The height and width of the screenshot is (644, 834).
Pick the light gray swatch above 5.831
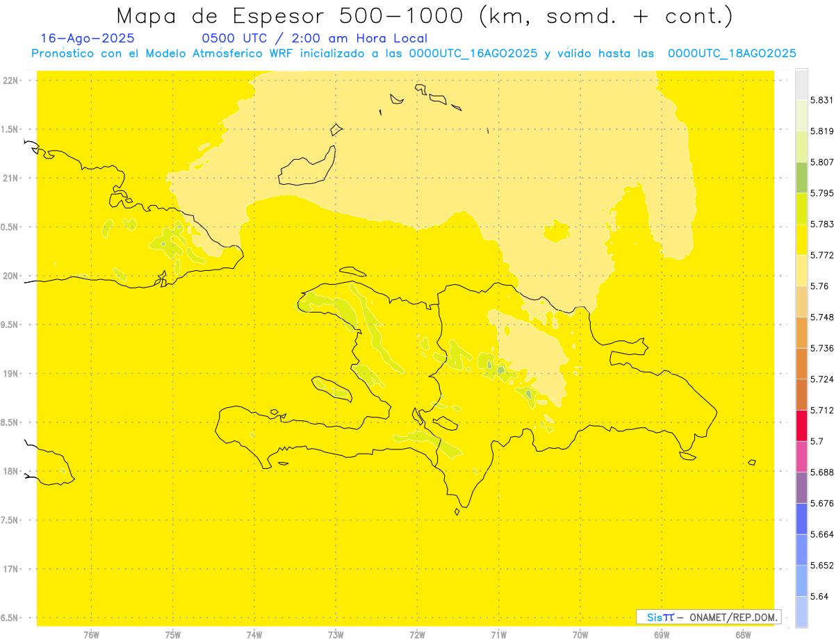point(801,84)
